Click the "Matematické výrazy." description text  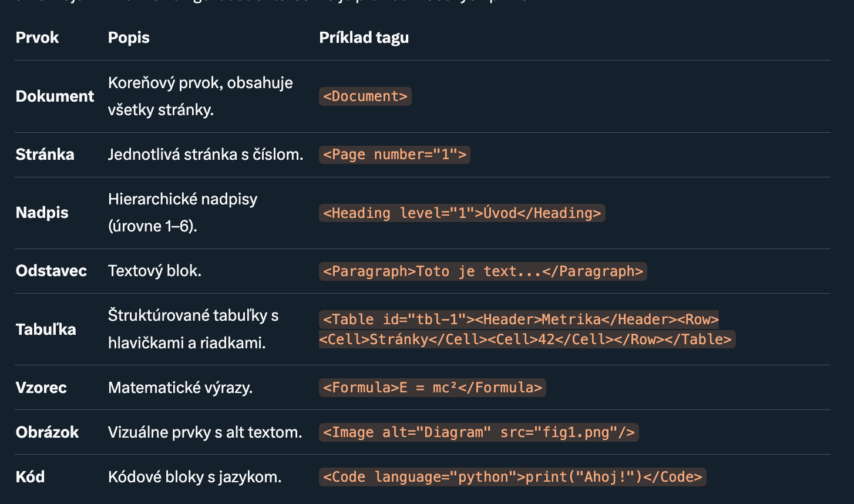tap(180, 388)
